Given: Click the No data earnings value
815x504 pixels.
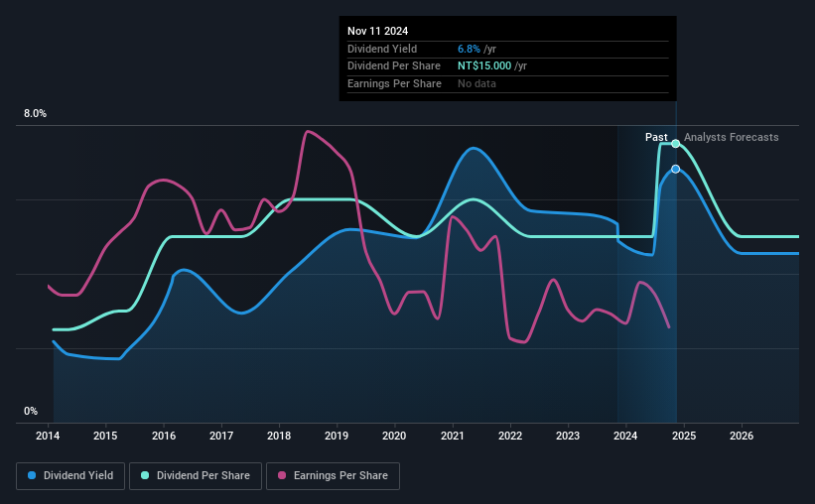Looking at the screenshot, I should pyautogui.click(x=476, y=83).
